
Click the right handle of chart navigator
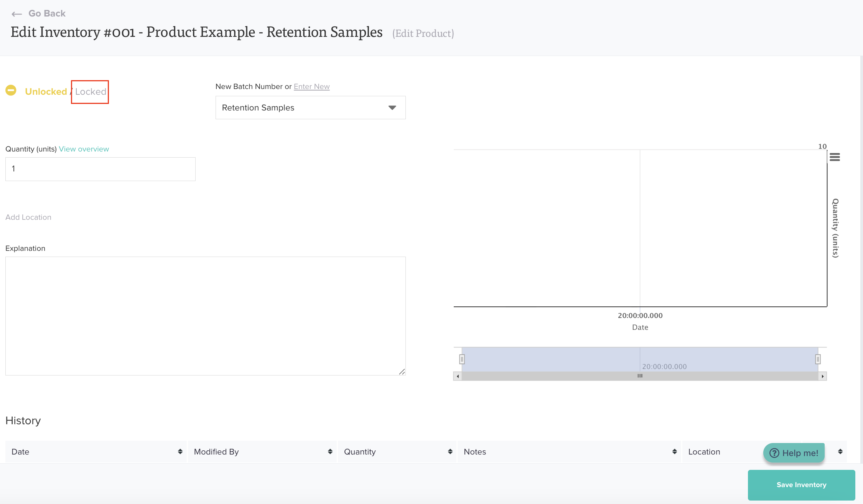[x=818, y=359]
